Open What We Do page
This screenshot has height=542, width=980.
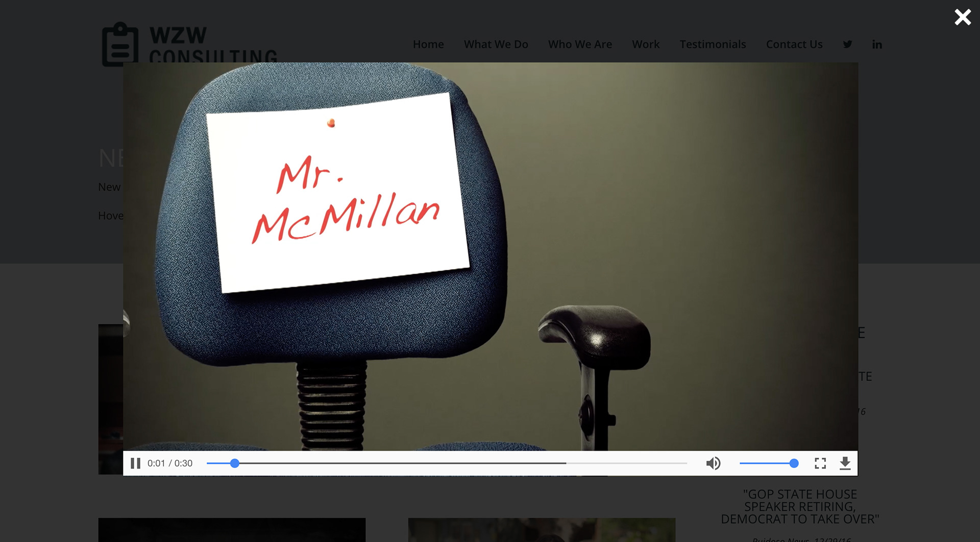pos(496,44)
